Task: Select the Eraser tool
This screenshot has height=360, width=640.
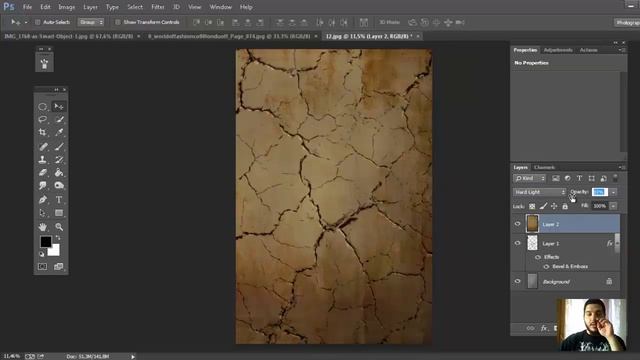Action: [x=42, y=173]
